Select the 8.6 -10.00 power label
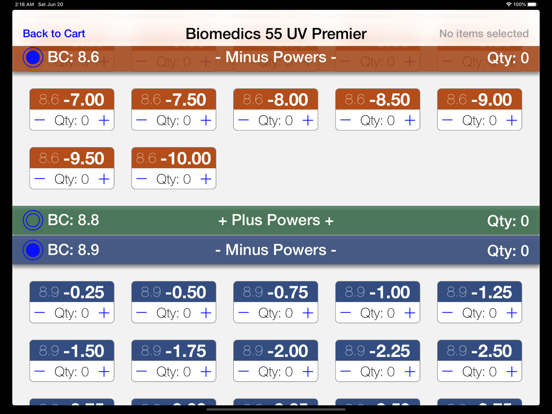This screenshot has width=552, height=414. pyautogui.click(x=174, y=158)
